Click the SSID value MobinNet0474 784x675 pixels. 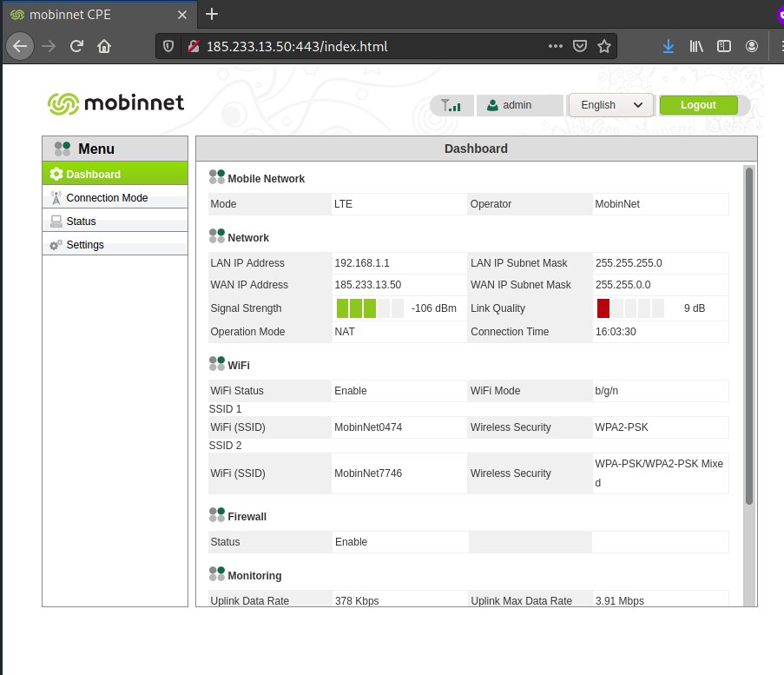pyautogui.click(x=368, y=427)
